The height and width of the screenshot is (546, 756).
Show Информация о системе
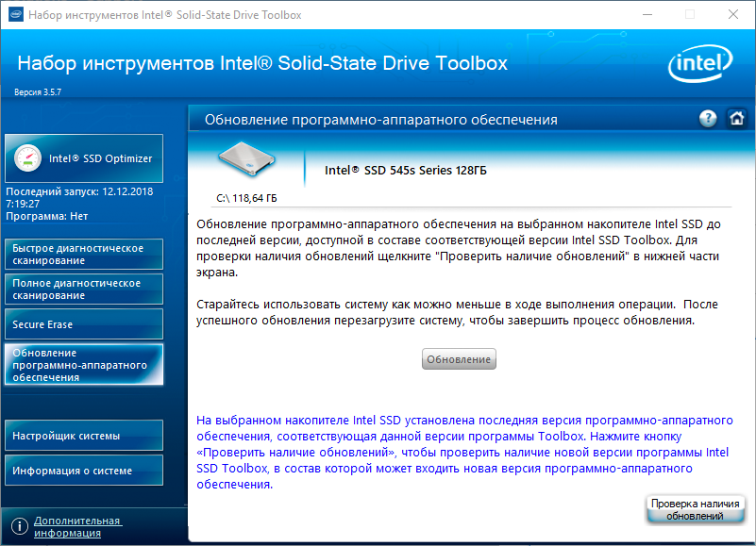83,471
